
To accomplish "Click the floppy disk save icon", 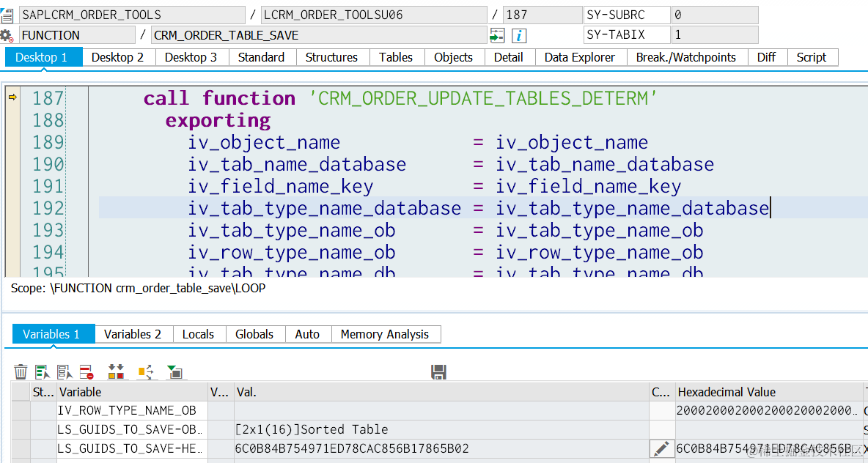I will tap(438, 371).
